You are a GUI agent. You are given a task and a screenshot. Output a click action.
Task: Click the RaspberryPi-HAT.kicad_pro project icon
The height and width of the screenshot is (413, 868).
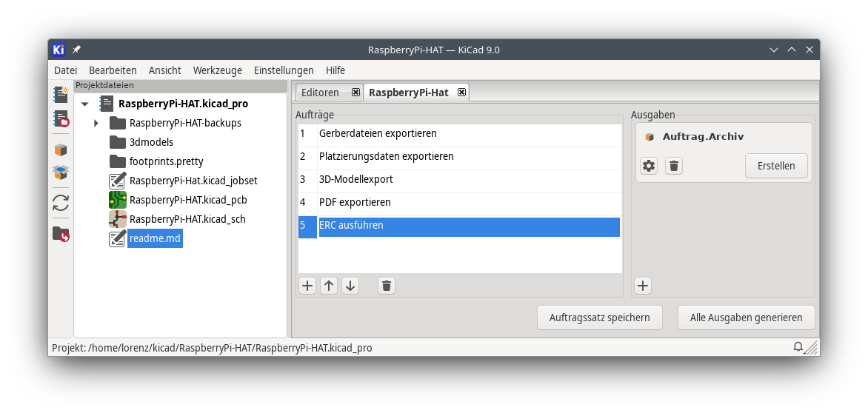click(x=107, y=104)
